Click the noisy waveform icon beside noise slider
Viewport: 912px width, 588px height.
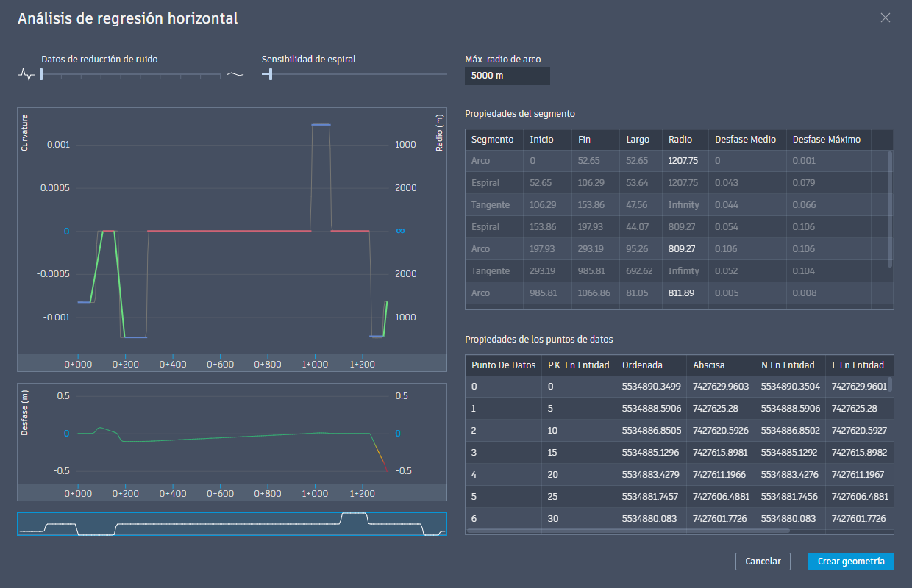coord(26,74)
